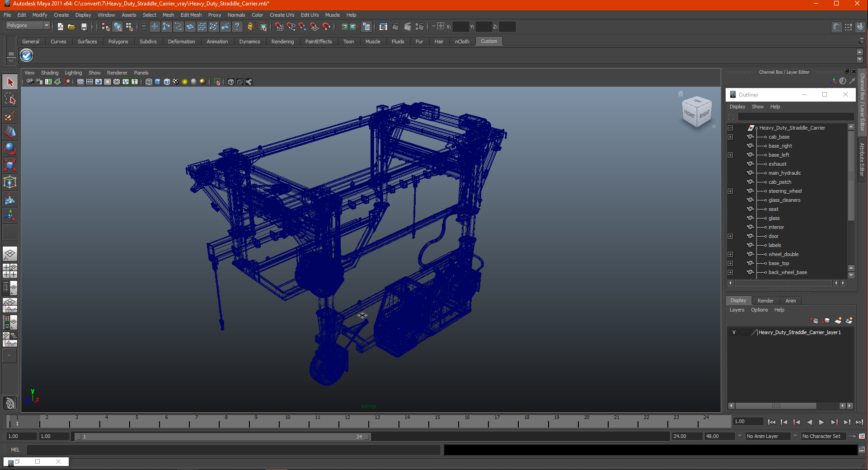This screenshot has height=470, width=868.
Task: Save the current scene
Action: (84, 27)
